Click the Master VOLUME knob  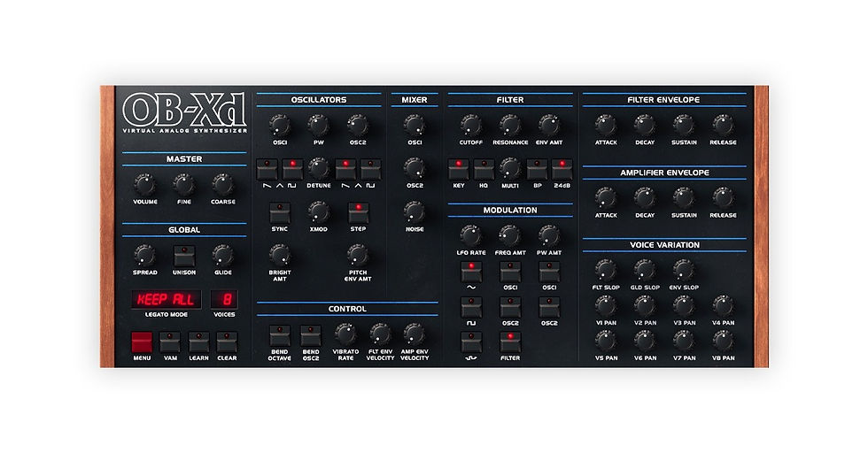(145, 185)
